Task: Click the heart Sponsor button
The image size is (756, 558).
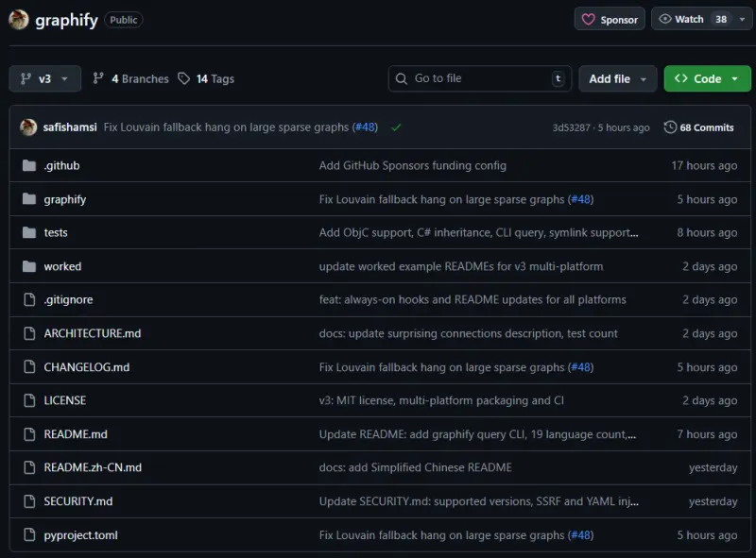Action: pos(610,19)
